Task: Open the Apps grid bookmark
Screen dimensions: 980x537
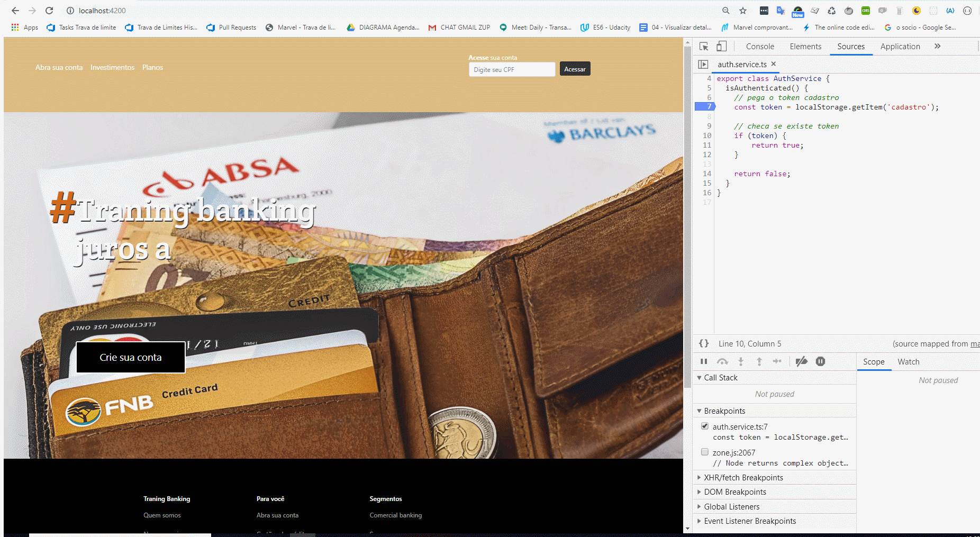Action: (24, 28)
